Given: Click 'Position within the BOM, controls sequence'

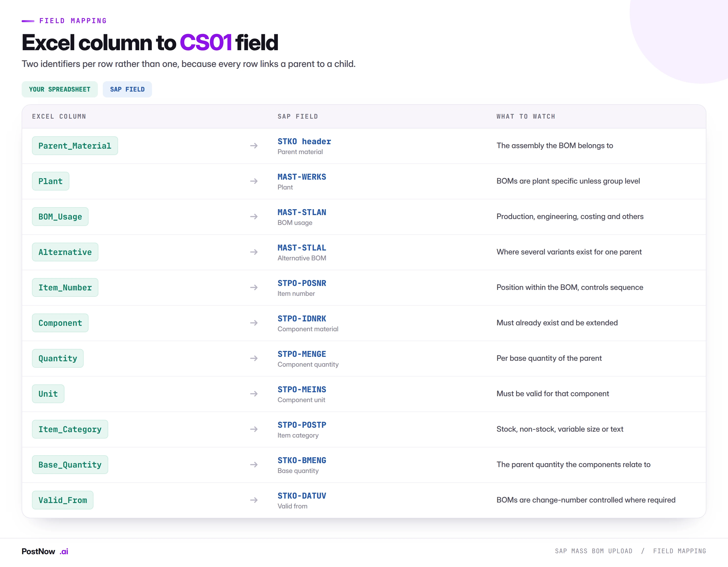Looking at the screenshot, I should click(x=570, y=287).
